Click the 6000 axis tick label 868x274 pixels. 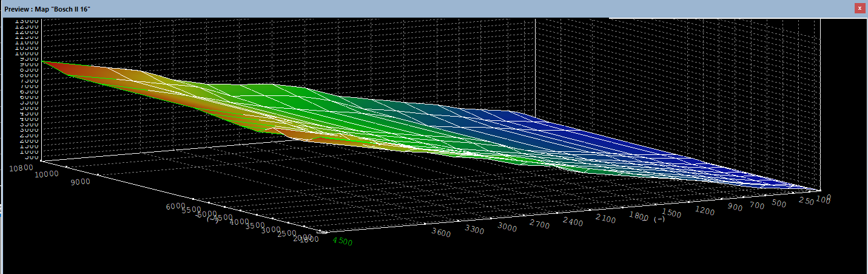[x=175, y=207]
